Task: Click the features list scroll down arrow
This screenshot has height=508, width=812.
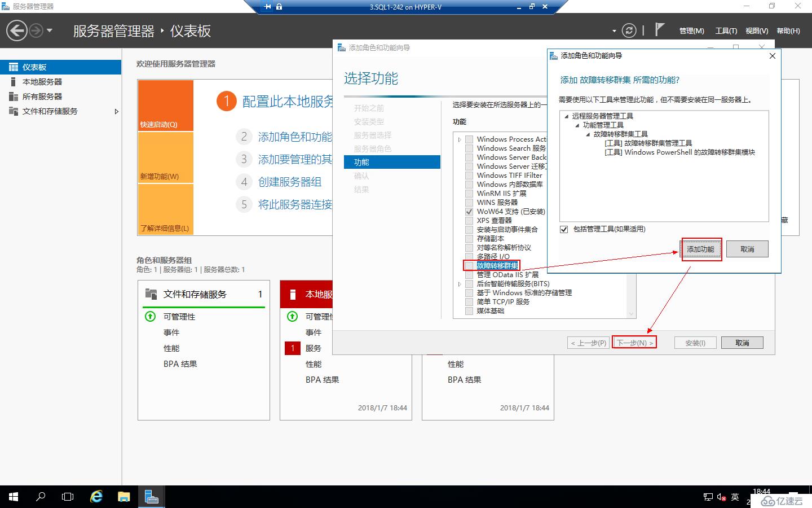Action: tap(632, 314)
